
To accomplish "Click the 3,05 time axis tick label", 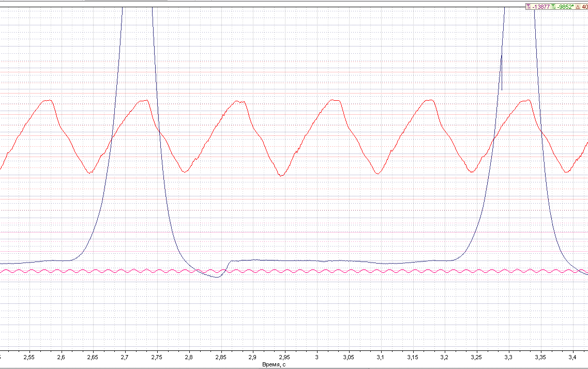I will (x=349, y=357).
